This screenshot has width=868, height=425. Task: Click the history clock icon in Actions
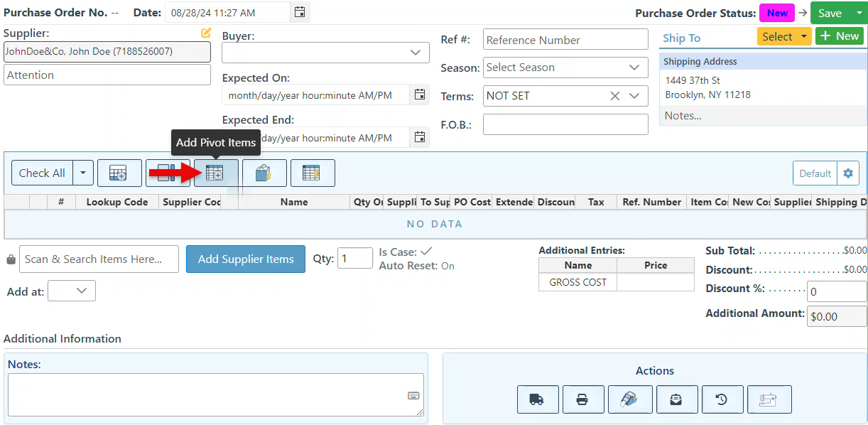click(x=722, y=399)
